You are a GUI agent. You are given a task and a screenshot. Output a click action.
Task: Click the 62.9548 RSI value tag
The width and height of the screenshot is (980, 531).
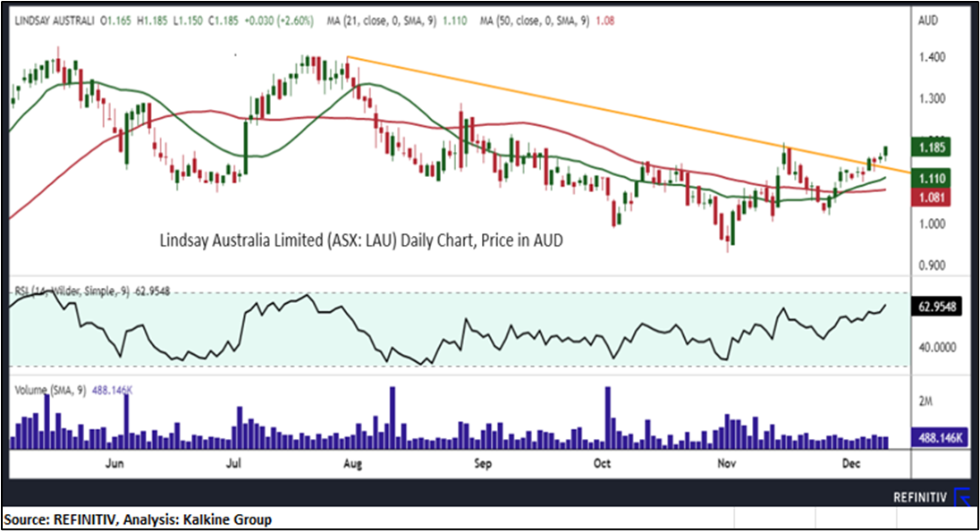pos(937,306)
